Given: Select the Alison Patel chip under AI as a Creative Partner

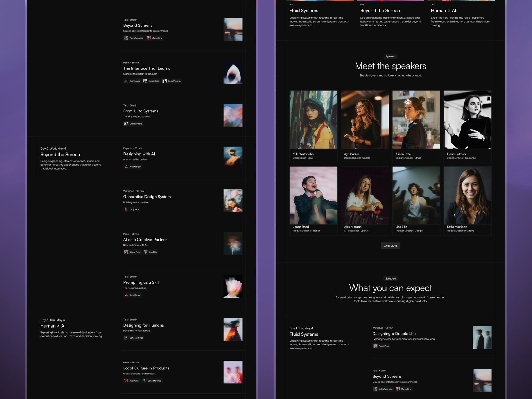Looking at the screenshot, I should [x=132, y=252].
